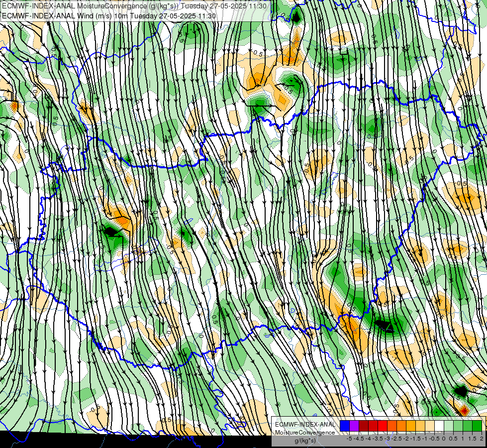Click the 1.5 value on the legend scale
This screenshot has height=448, width=487.
click(x=472, y=439)
